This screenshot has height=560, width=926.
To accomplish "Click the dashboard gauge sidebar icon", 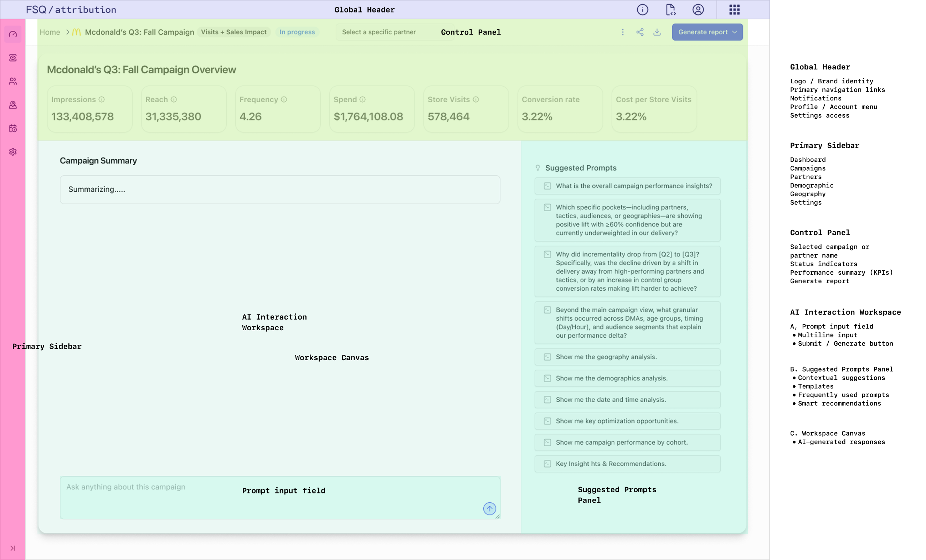I will pyautogui.click(x=13, y=34).
